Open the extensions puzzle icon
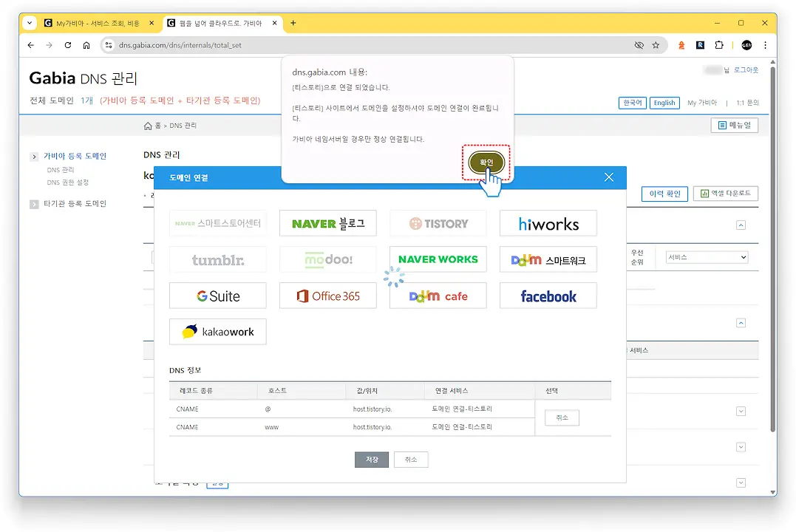The image size is (796, 532). coord(719,45)
